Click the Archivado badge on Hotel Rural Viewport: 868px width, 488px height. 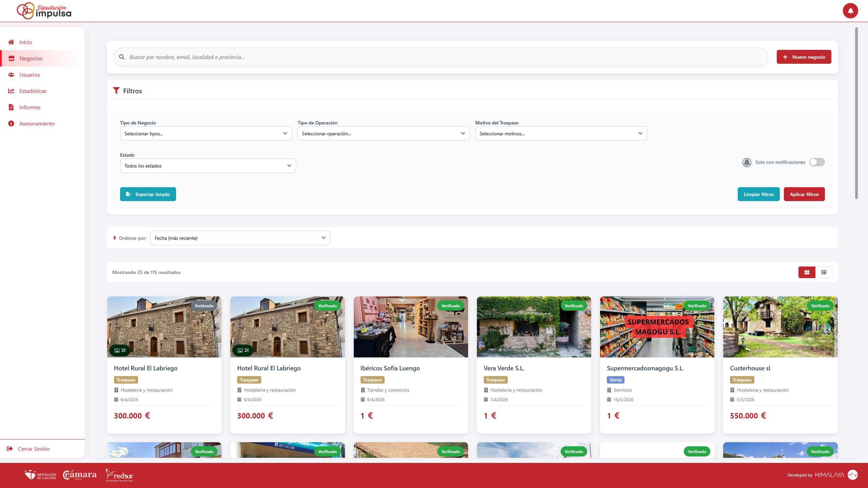tap(204, 306)
